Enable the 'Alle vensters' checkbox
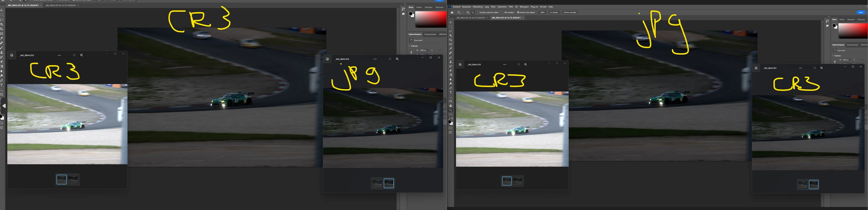The image size is (868, 210). 503,13
